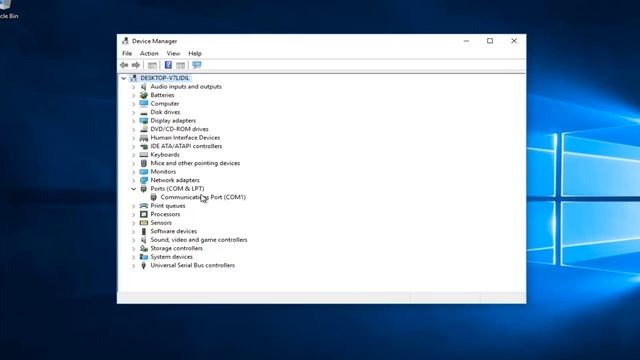
Task: Click the blue Help toolbar icon
Action: pyautogui.click(x=168, y=65)
